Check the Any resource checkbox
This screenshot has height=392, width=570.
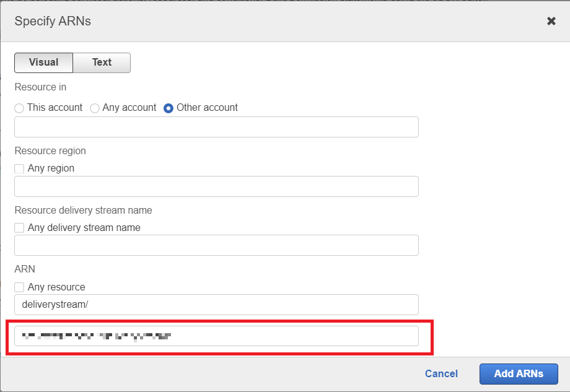click(x=20, y=287)
